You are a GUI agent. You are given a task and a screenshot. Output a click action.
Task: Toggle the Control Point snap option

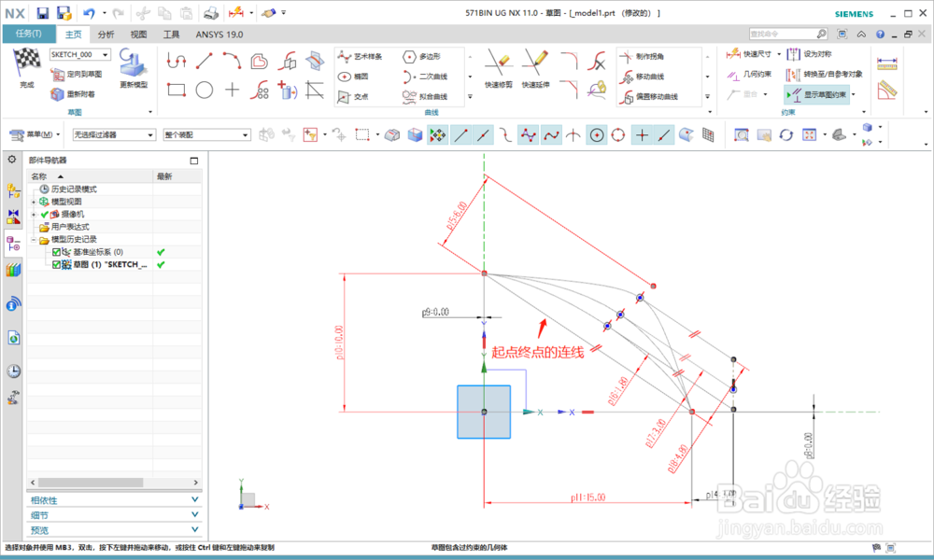click(528, 135)
